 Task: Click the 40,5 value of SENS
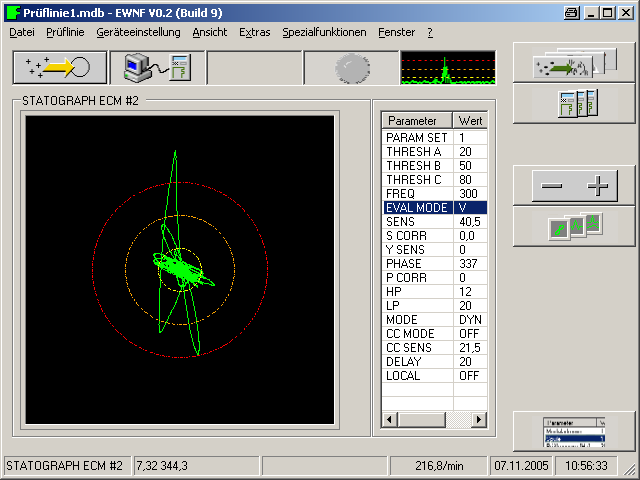coord(470,222)
